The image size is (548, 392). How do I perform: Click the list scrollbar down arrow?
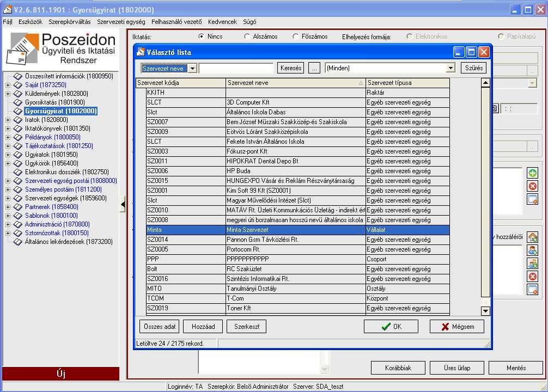tap(485, 311)
